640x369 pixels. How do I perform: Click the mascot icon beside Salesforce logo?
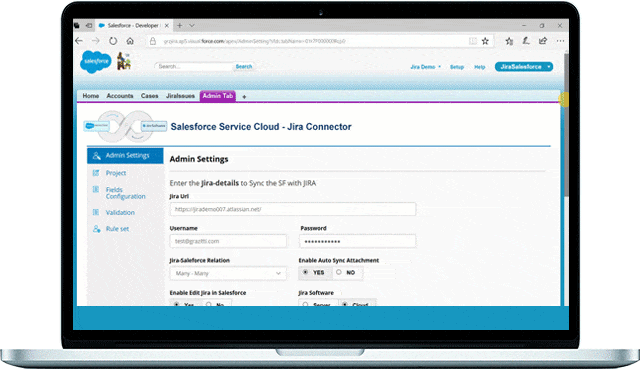124,61
